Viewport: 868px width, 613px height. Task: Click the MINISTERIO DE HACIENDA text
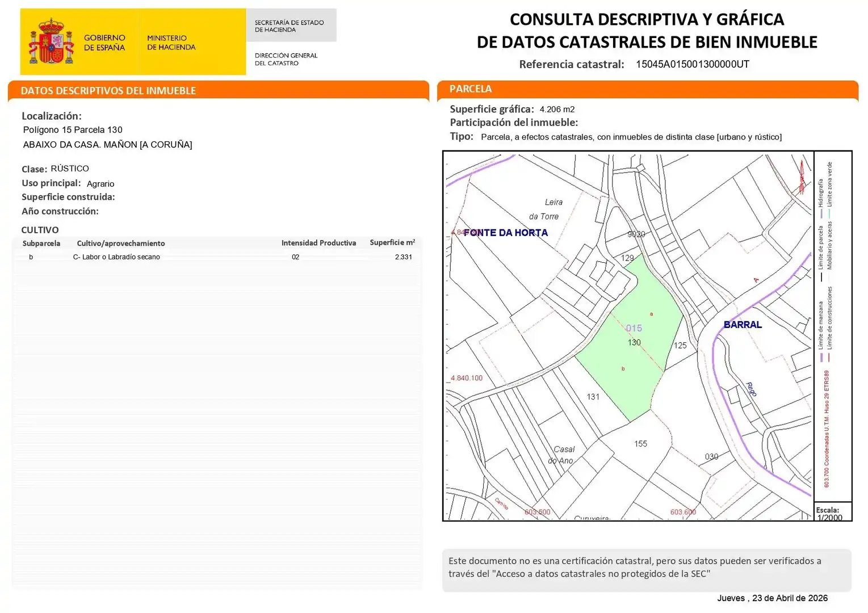(x=171, y=43)
